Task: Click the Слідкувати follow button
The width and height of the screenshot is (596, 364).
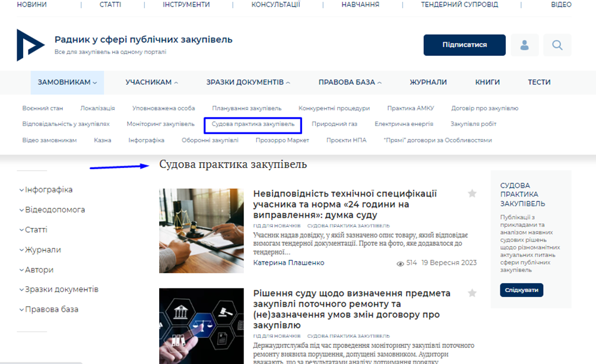Action: [x=521, y=290]
